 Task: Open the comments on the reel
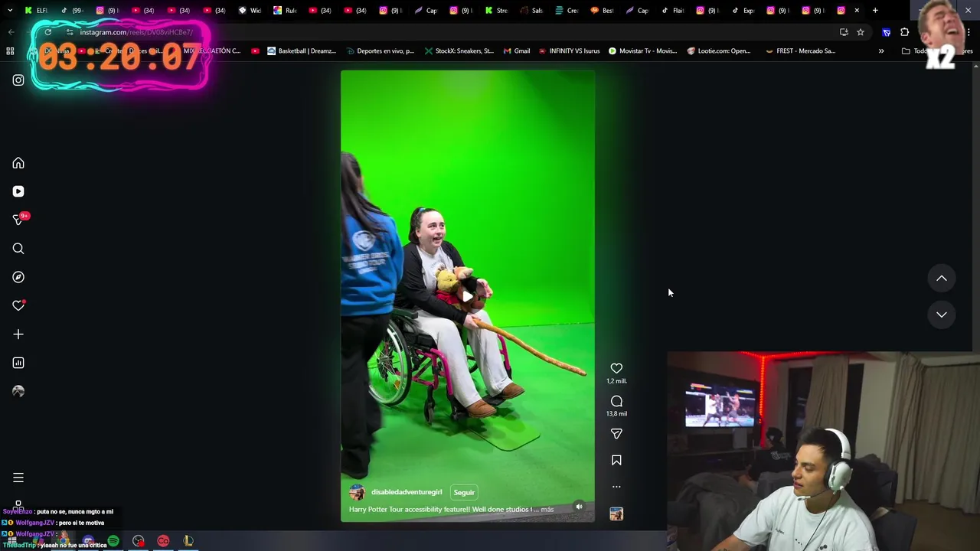click(616, 401)
